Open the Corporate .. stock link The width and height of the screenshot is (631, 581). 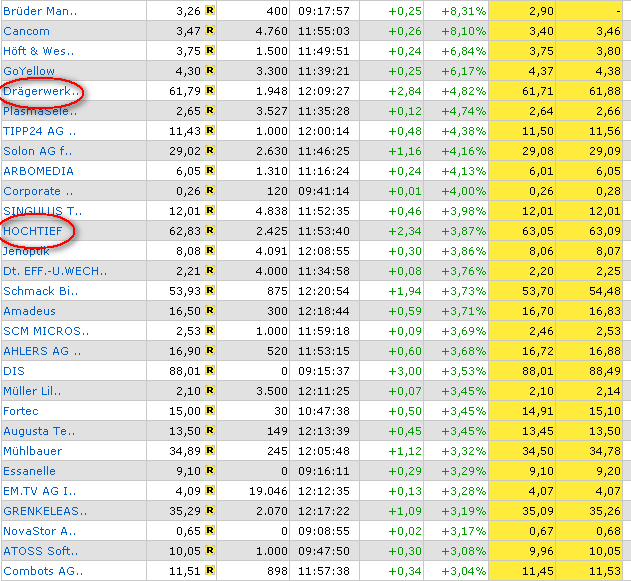click(38, 191)
